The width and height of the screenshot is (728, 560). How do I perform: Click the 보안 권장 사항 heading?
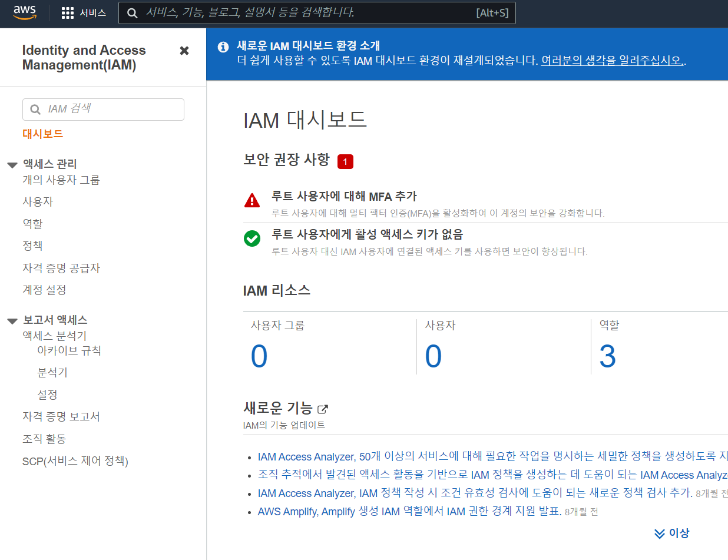pyautogui.click(x=286, y=160)
